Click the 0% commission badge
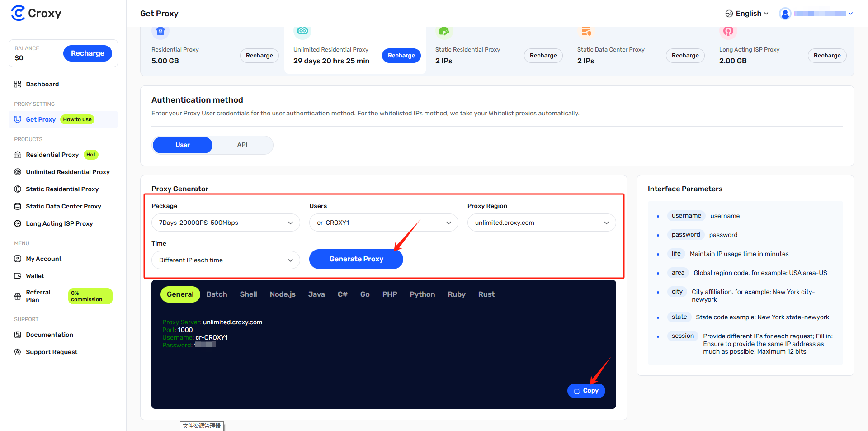This screenshot has width=868, height=431. 90,296
